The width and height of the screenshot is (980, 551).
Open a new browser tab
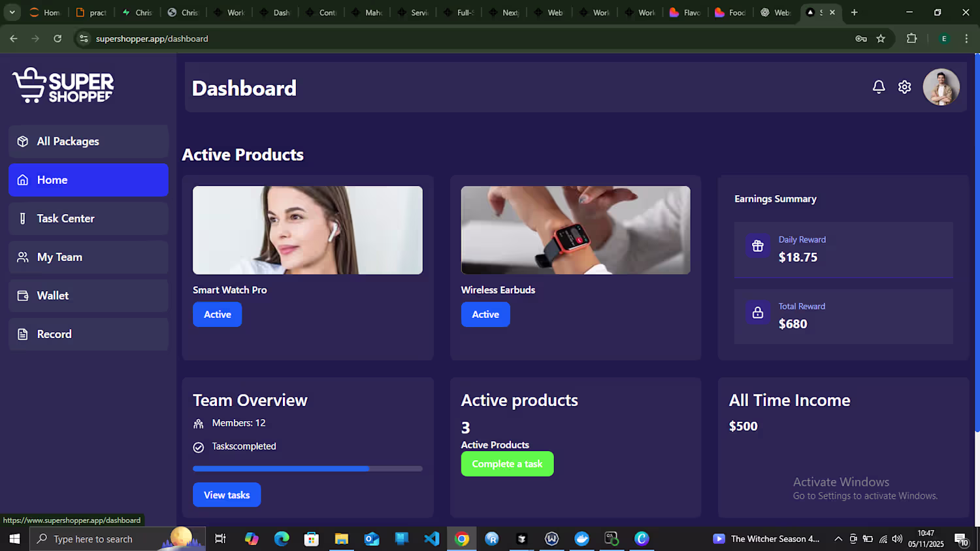pyautogui.click(x=854, y=12)
